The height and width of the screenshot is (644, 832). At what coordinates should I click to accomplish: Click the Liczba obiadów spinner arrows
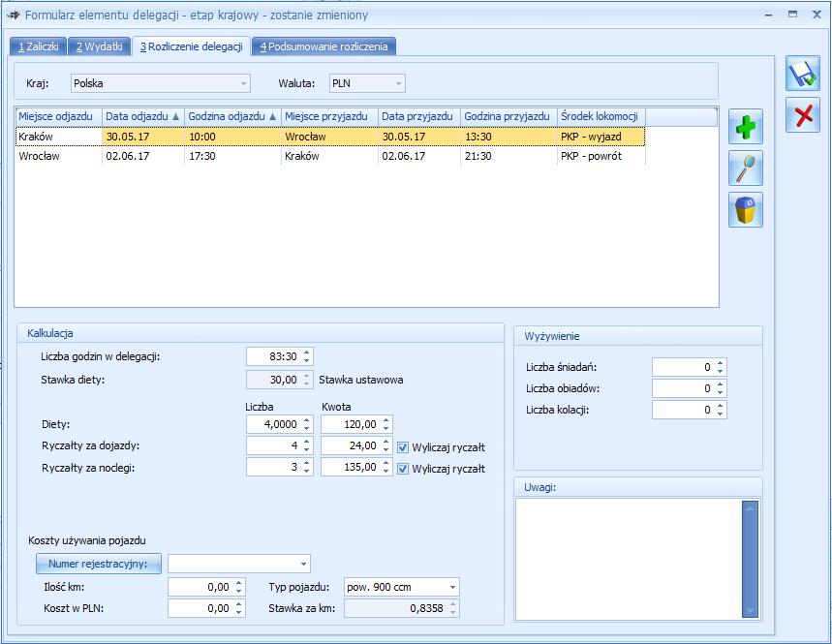point(720,388)
